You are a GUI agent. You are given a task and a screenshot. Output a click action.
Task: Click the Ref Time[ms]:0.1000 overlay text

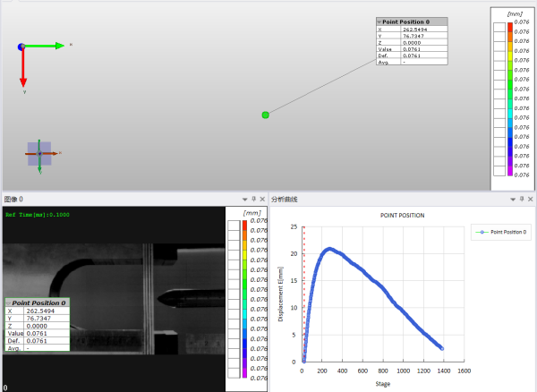[x=38, y=215]
